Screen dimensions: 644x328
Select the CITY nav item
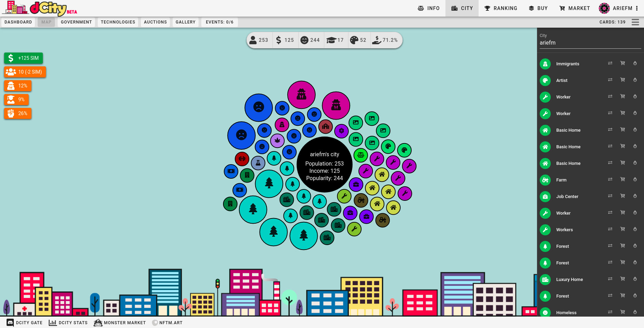coord(462,8)
